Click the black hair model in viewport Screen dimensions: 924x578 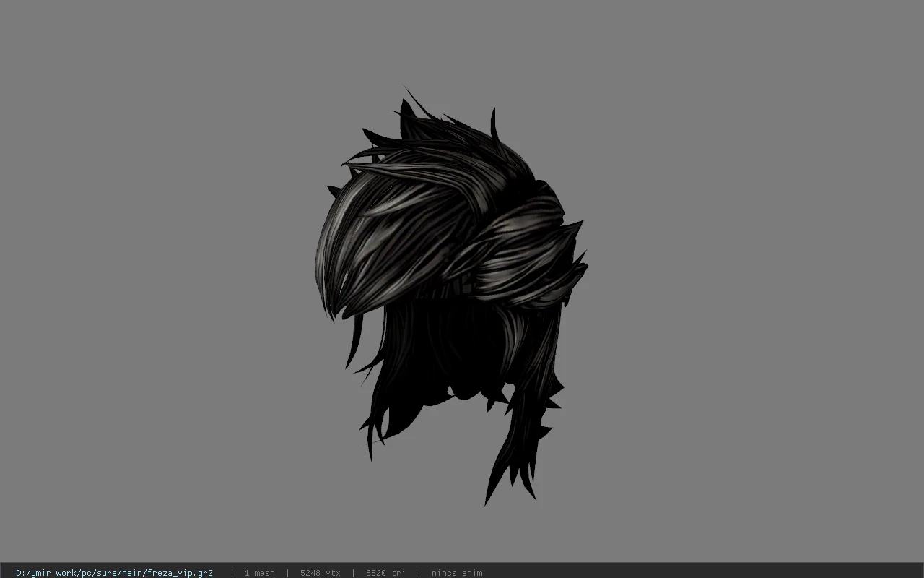point(451,296)
